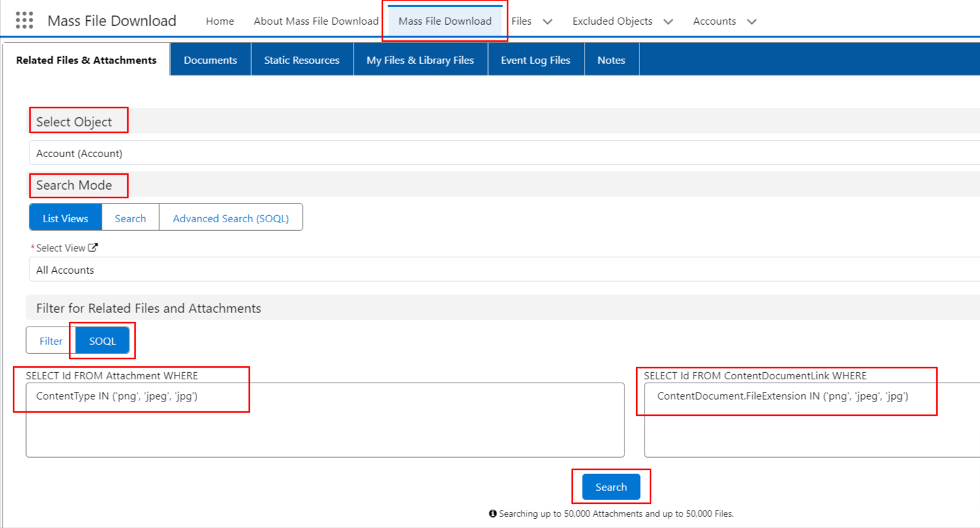
Task: Switch to the Static Resources tab
Action: coord(302,60)
